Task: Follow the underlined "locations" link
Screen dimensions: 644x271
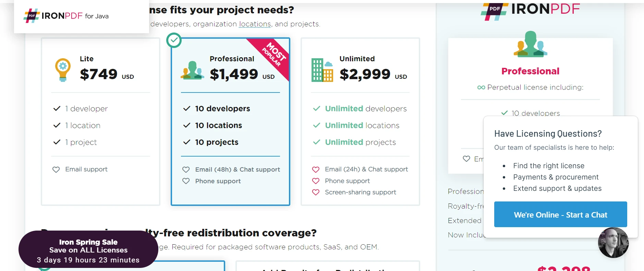Action: click(x=255, y=24)
